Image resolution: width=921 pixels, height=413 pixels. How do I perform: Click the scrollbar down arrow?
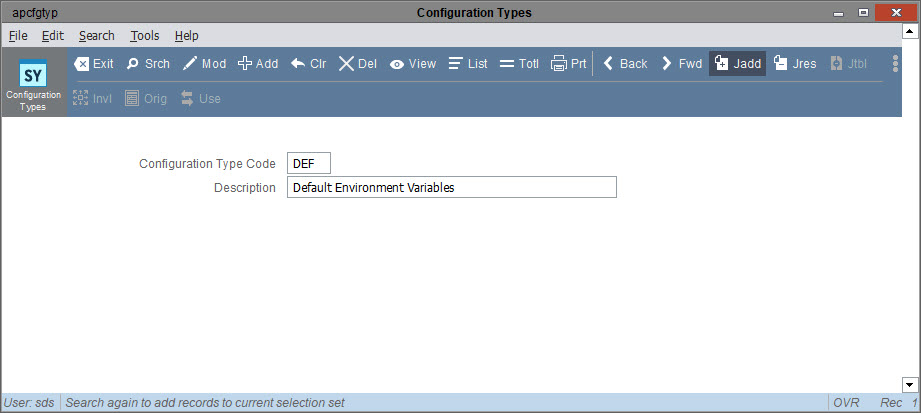tap(910, 385)
